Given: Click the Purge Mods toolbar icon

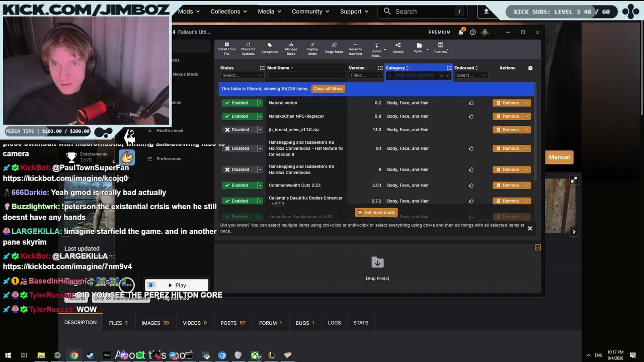Looking at the screenshot, I should coord(334,49).
